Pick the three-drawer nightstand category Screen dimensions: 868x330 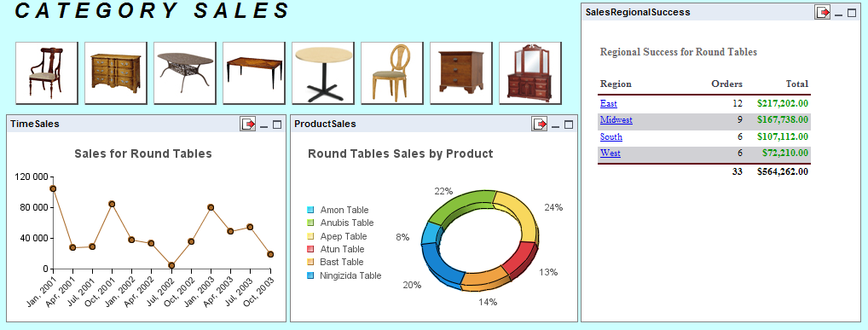click(x=461, y=72)
